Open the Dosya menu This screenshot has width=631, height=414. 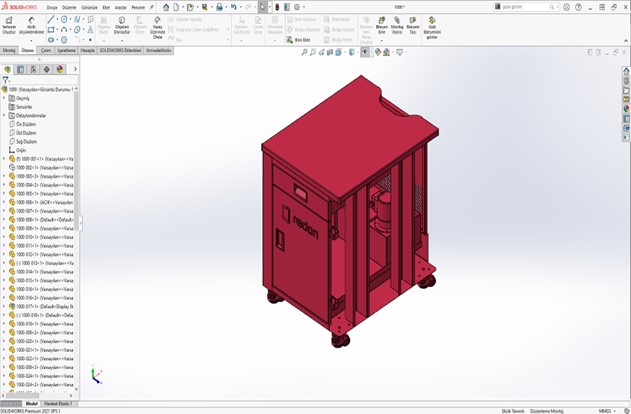[53, 6]
